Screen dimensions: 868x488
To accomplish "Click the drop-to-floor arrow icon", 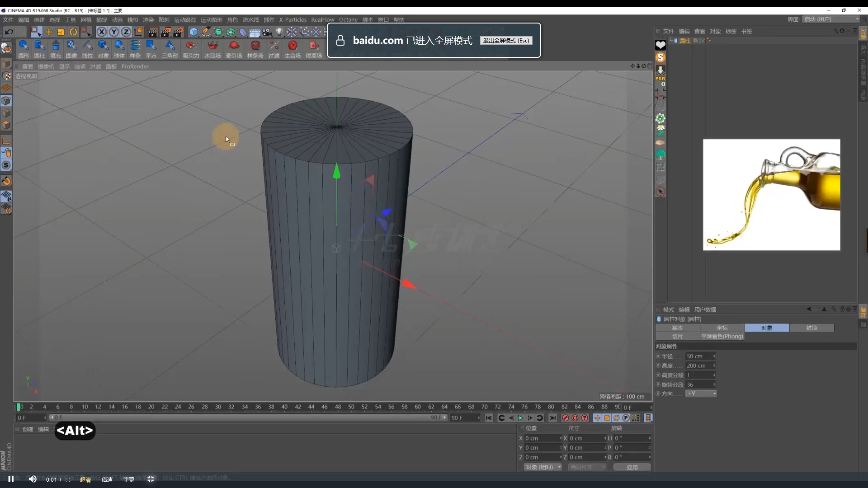I will (x=660, y=70).
